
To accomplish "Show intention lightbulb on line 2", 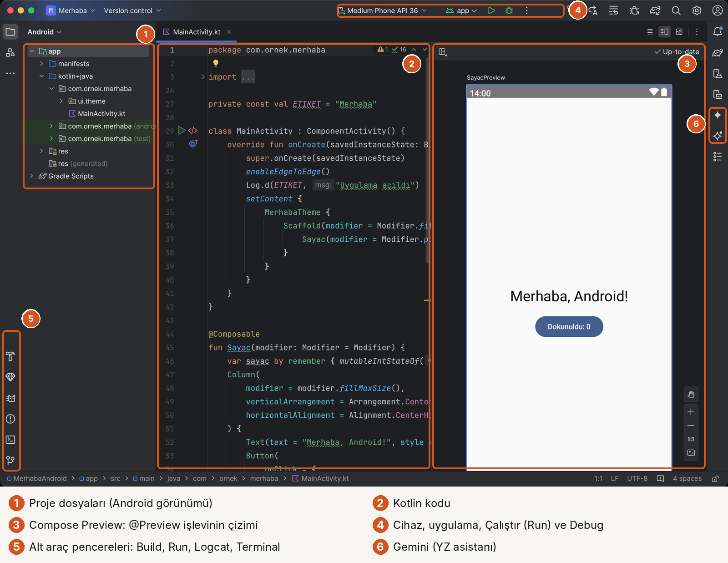I will click(216, 63).
